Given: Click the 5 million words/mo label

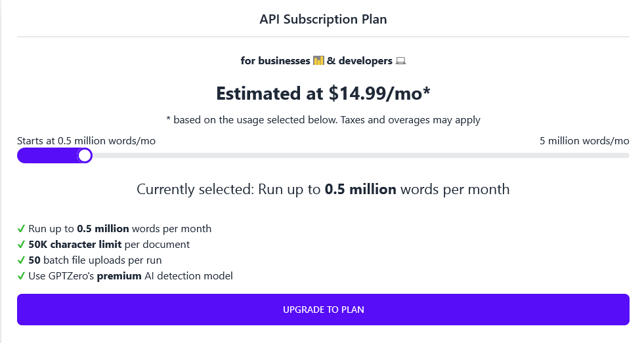Looking at the screenshot, I should 584,141.
